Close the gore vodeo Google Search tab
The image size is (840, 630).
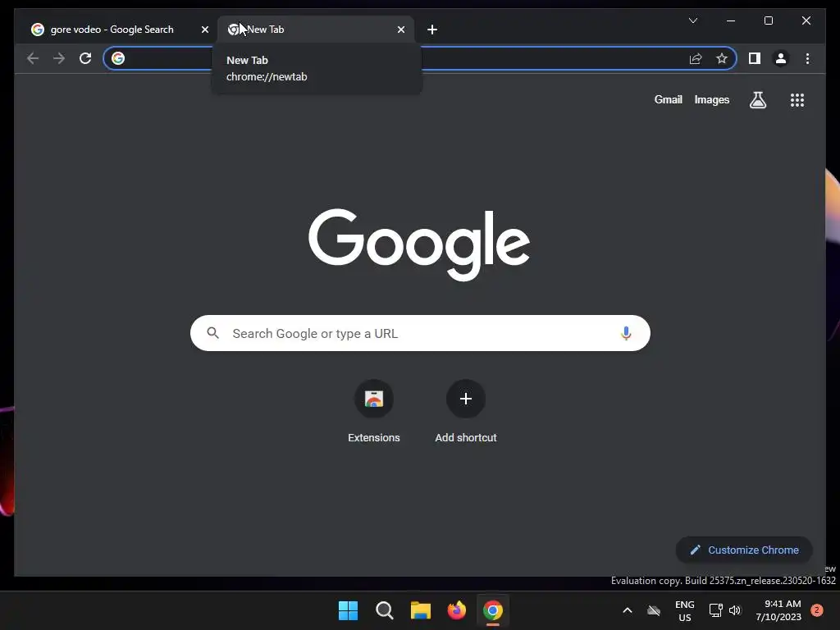coord(204,30)
